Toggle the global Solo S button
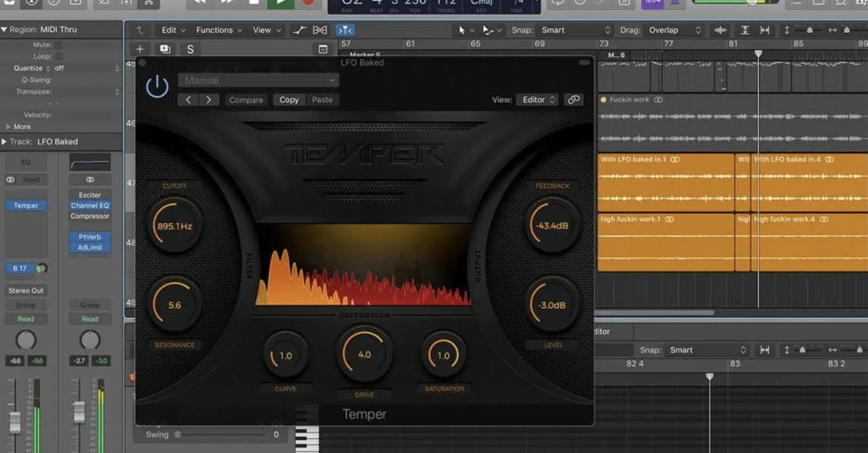Image resolution: width=868 pixels, height=453 pixels. click(x=190, y=49)
